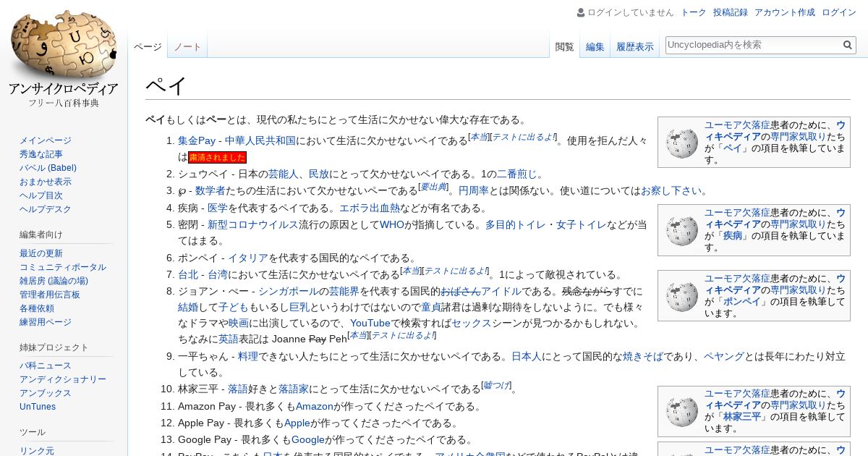Click Wikipedia globe in the ポンペイ box
The height and width of the screenshot is (456, 868).
point(682,296)
